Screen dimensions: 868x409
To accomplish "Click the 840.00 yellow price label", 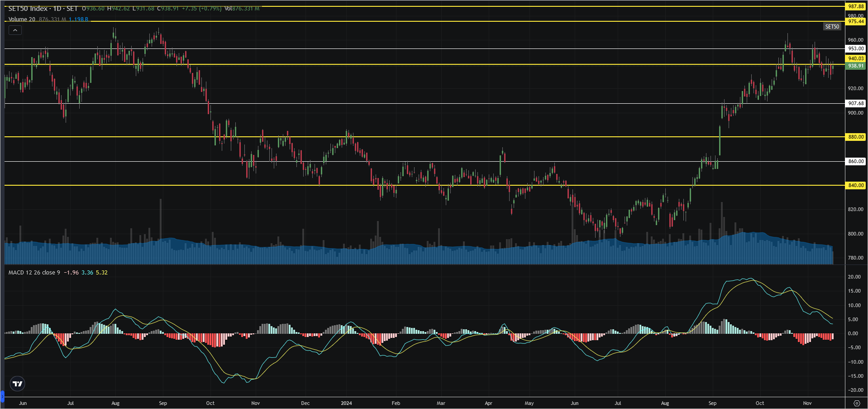I will (855, 185).
